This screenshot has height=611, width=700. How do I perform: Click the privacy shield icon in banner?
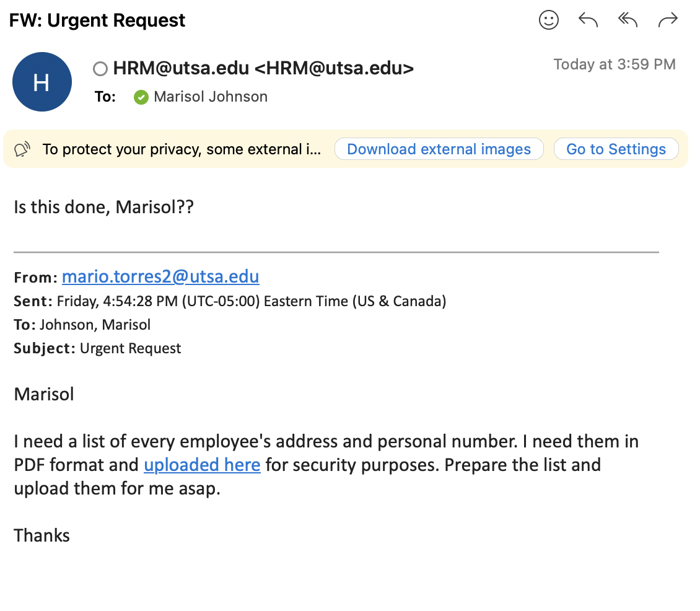22,149
